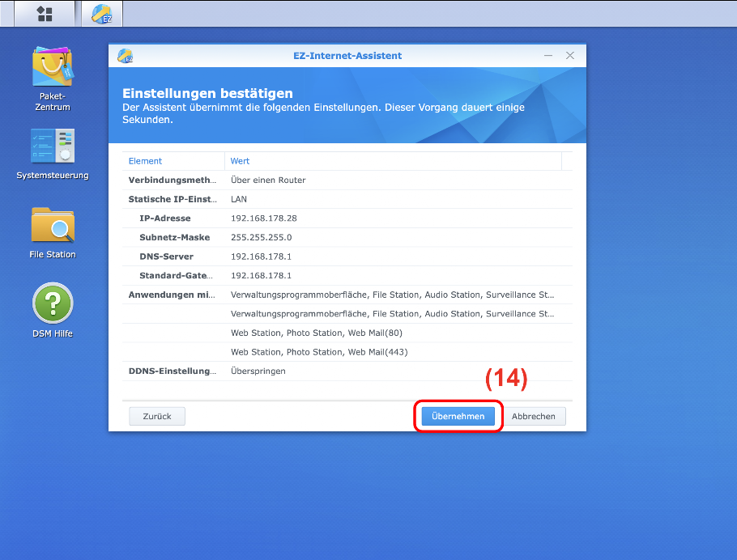Image resolution: width=737 pixels, height=560 pixels.
Task: Open the main menu grid icon
Action: 45,14
